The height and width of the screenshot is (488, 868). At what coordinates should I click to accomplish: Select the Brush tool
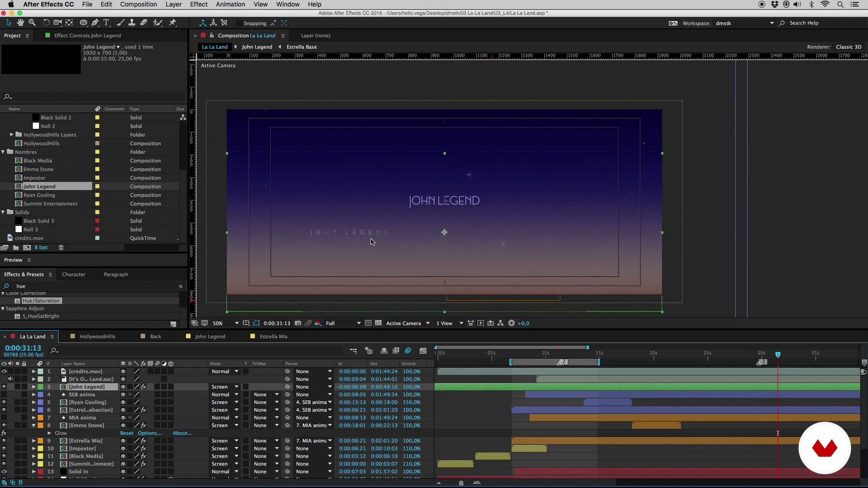(120, 23)
